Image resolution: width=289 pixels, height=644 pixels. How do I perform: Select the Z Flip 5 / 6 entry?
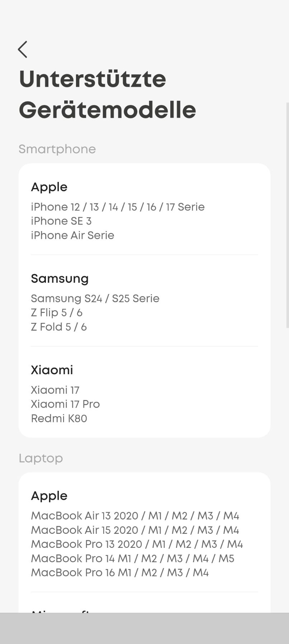pos(57,313)
